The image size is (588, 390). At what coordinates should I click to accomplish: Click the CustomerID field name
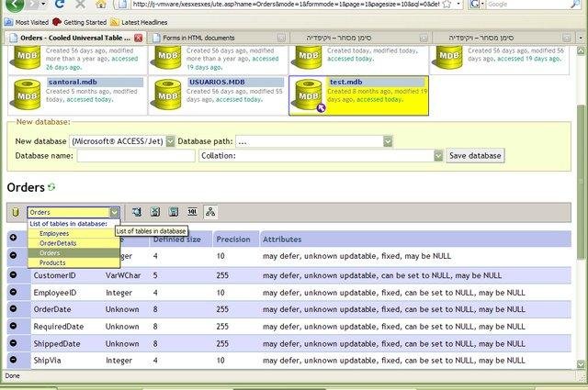[54, 275]
